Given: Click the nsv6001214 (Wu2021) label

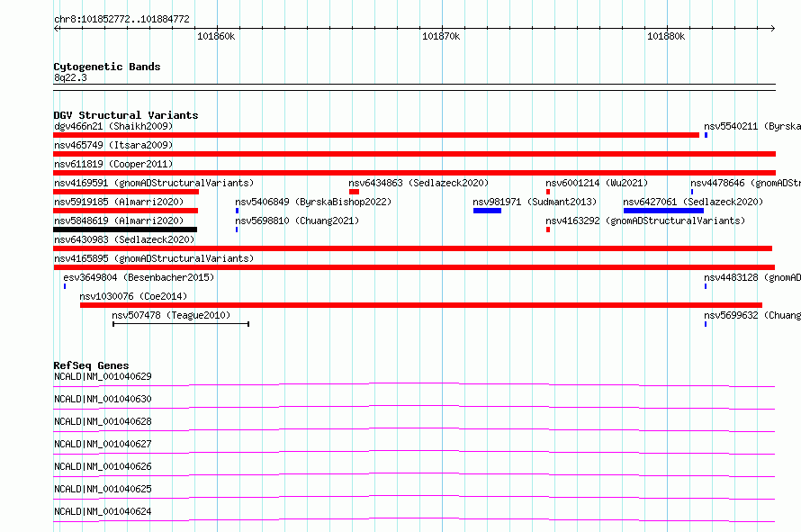Looking at the screenshot, I should [597, 183].
